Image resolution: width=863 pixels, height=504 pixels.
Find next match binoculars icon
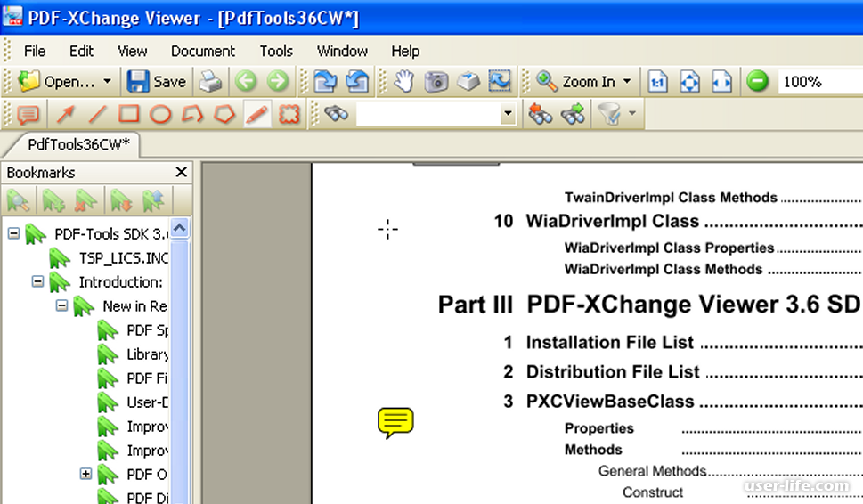573,114
